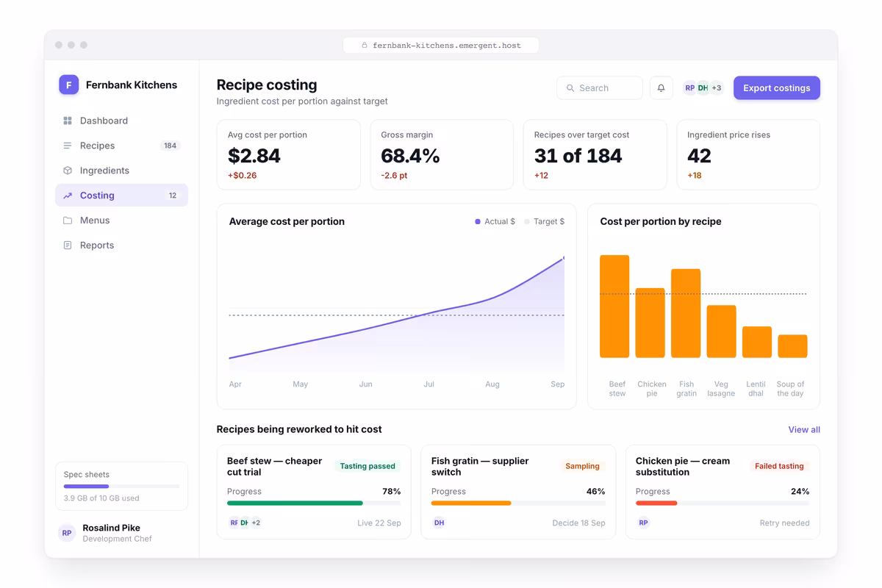Viewport: 882px width, 588px height.
Task: Click Fish gratin orange progress bar
Action: pos(471,503)
